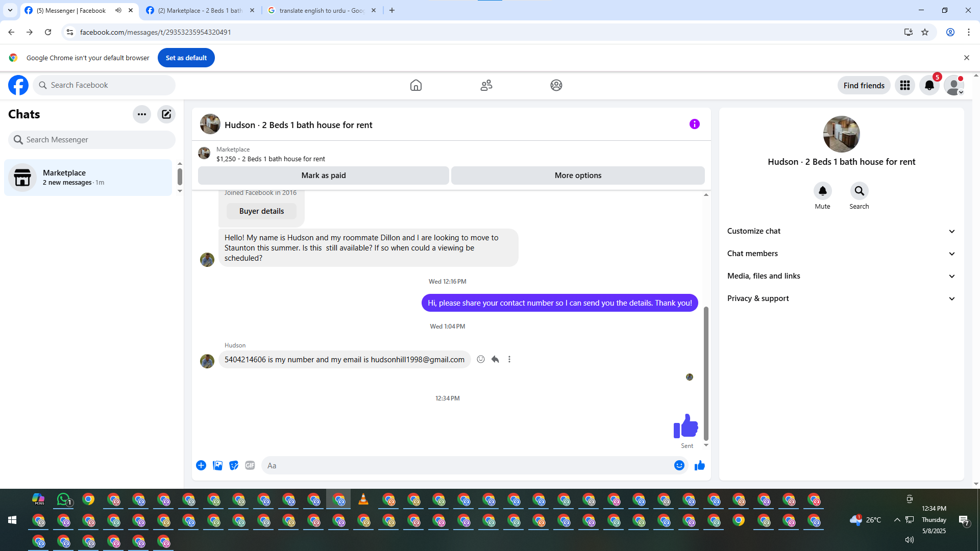980x551 pixels.
Task: Click Mark as paid button
Action: point(324,176)
